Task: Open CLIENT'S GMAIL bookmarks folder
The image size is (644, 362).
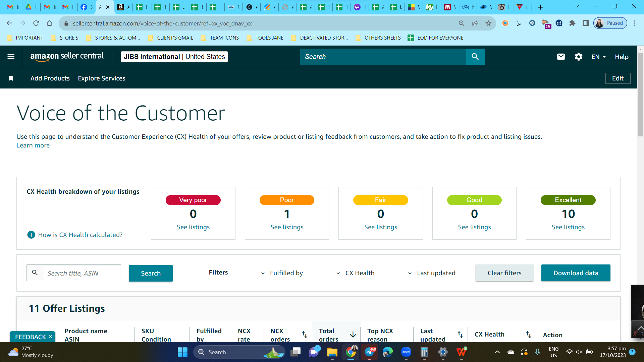Action: click(x=171, y=38)
